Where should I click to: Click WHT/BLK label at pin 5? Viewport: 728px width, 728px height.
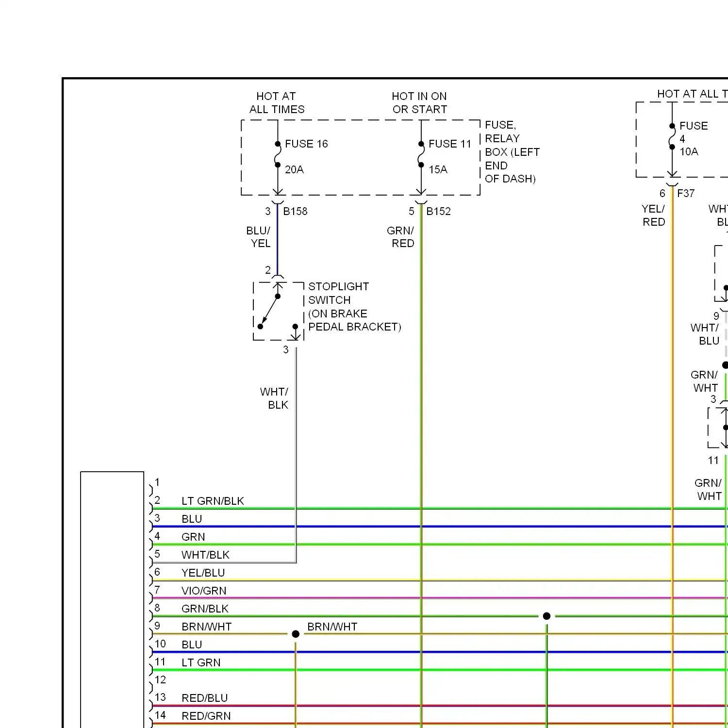(205, 555)
